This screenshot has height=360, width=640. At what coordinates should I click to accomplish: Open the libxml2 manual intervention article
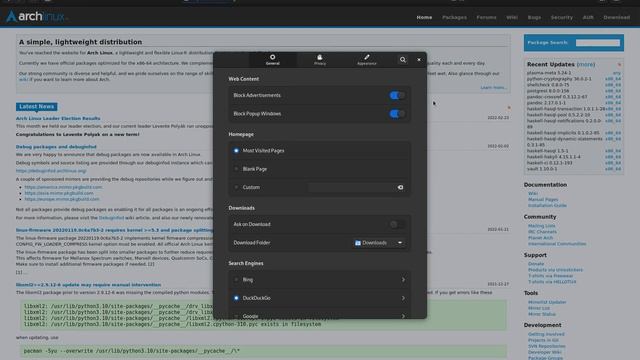pyautogui.click(x=88, y=285)
